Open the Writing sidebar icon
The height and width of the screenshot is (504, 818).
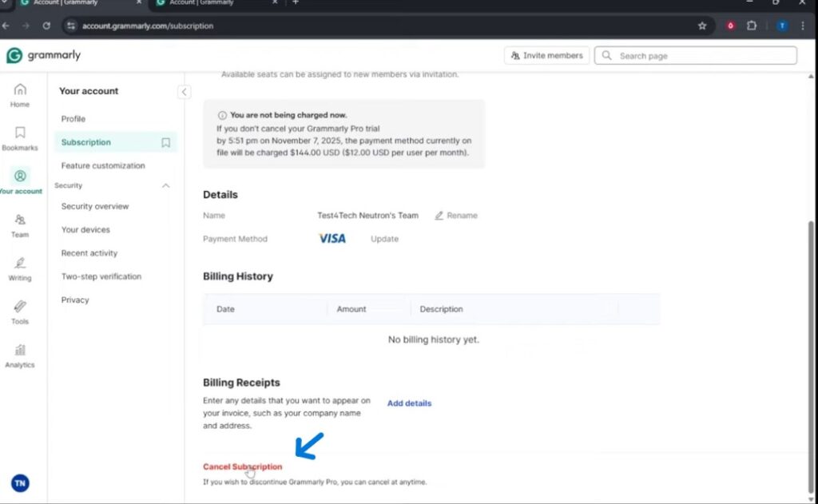coord(20,268)
